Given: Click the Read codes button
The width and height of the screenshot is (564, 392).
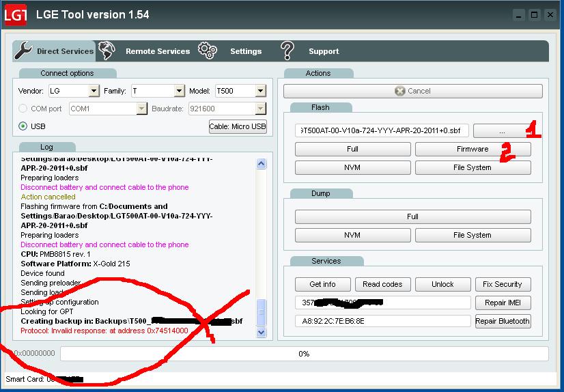Looking at the screenshot, I should tap(382, 285).
